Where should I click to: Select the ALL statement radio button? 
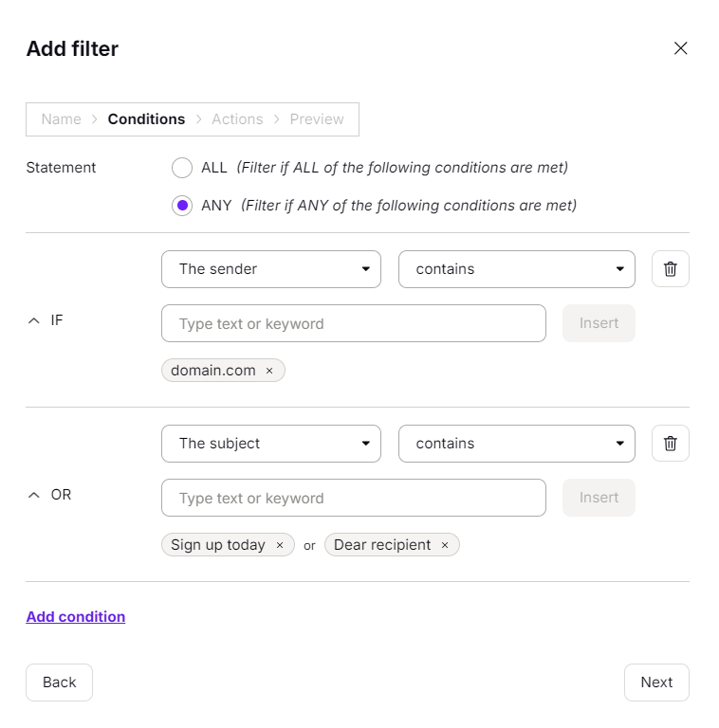182,168
